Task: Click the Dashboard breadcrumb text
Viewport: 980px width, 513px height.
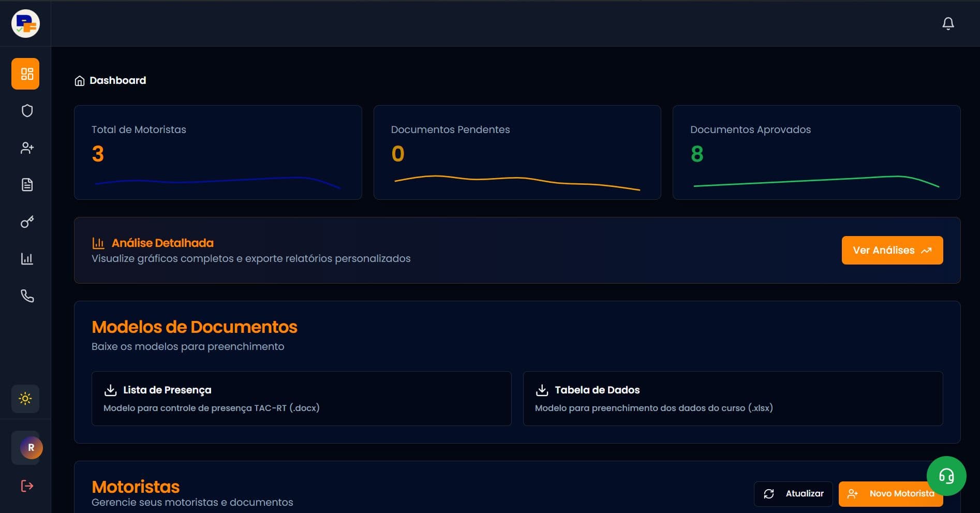Action: 118,80
